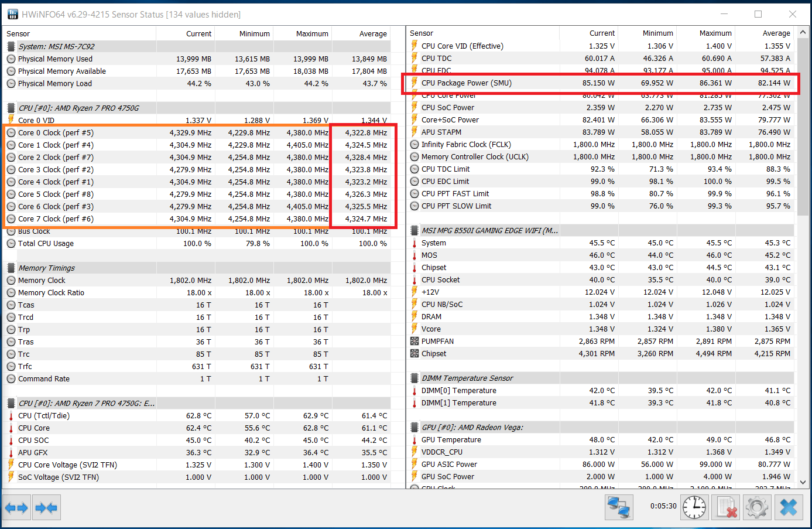Click the fan icon beside PUMPFAN
Image resolution: width=812 pixels, height=529 pixels.
click(x=414, y=341)
